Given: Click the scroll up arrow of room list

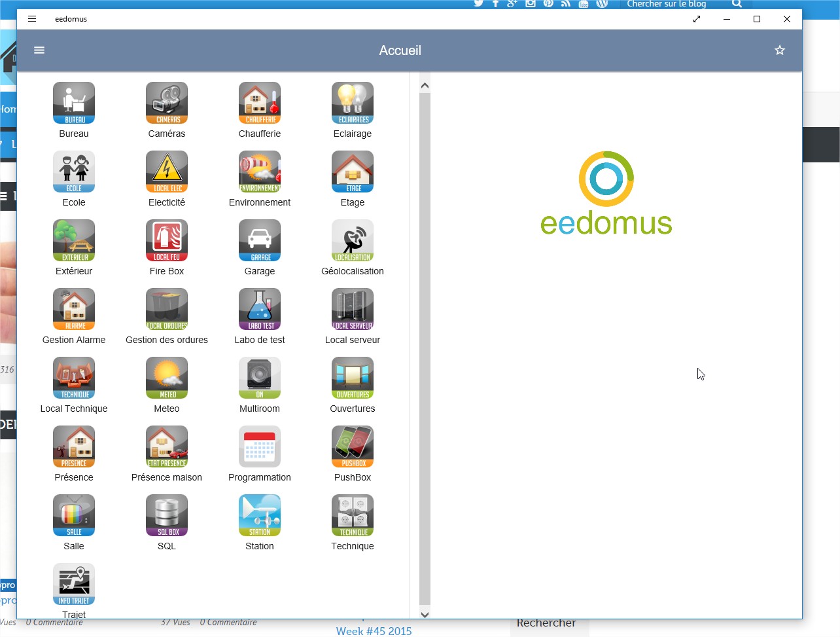Looking at the screenshot, I should (x=425, y=85).
